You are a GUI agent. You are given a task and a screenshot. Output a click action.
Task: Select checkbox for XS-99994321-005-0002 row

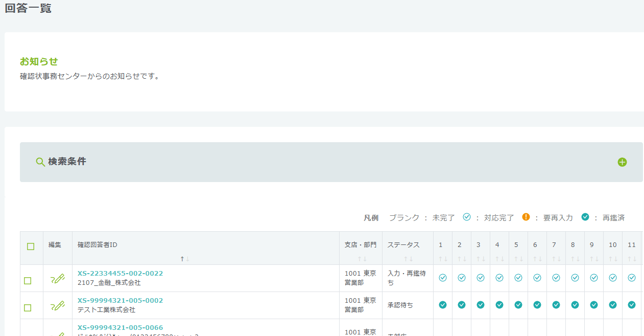[28, 308]
